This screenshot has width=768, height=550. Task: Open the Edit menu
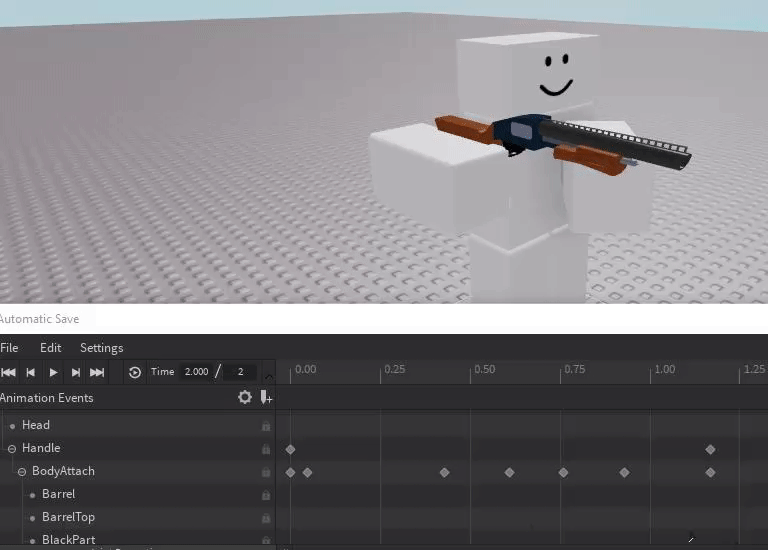click(50, 348)
